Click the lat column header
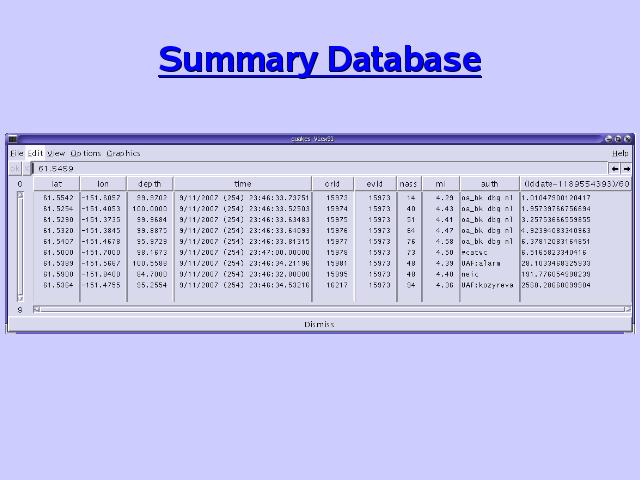This screenshot has width=640, height=480. [x=56, y=184]
